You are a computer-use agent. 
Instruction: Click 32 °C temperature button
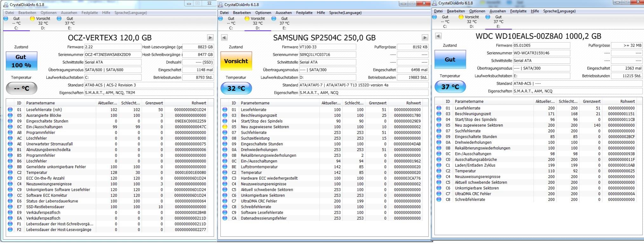pos(236,88)
